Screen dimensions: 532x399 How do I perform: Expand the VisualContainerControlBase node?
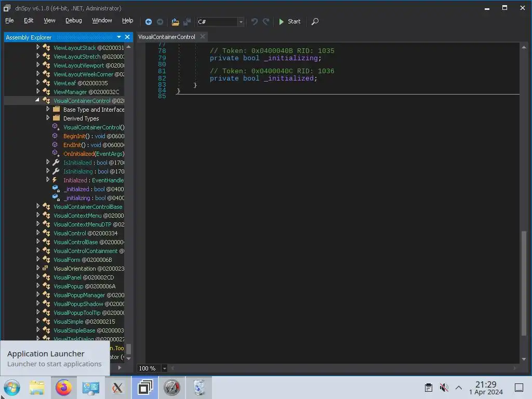pyautogui.click(x=38, y=206)
